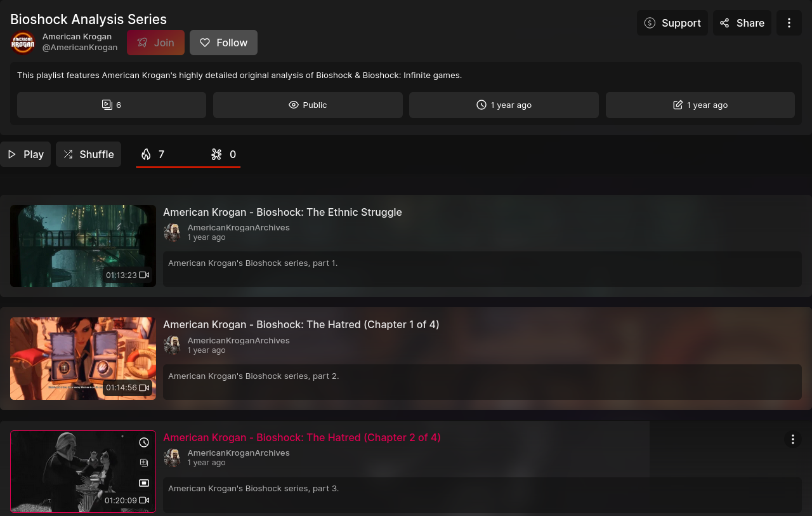812x516 pixels.
Task: Click the American Krogan channel avatar
Action: [x=23, y=43]
